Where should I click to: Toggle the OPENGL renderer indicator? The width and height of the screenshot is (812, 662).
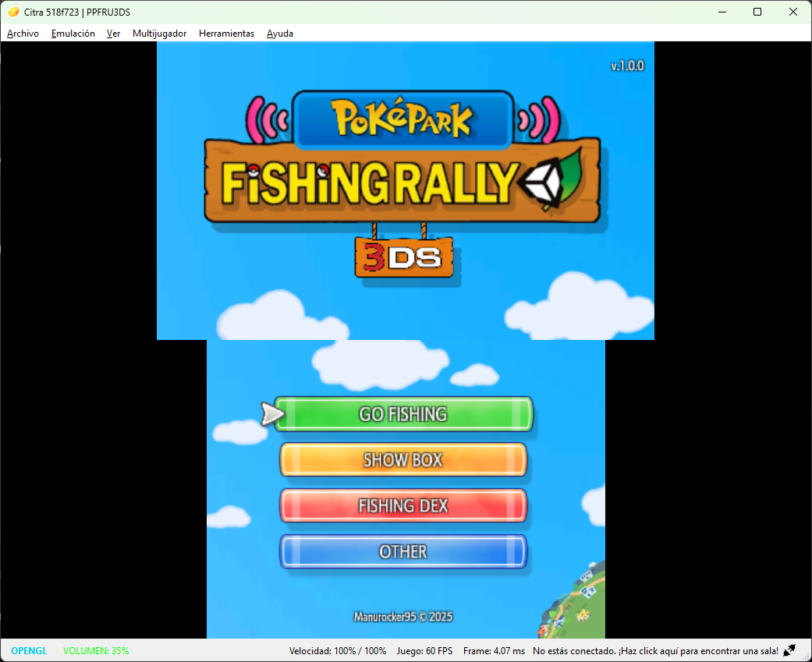(29, 650)
